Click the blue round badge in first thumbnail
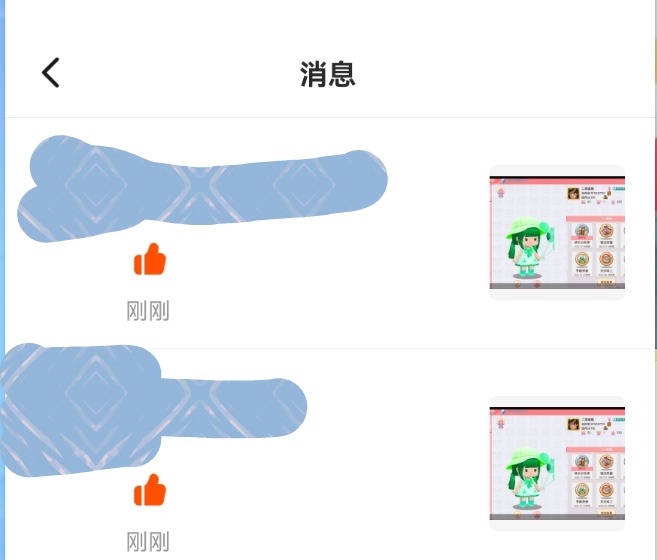Viewport: 657px width, 560px height. click(x=582, y=231)
